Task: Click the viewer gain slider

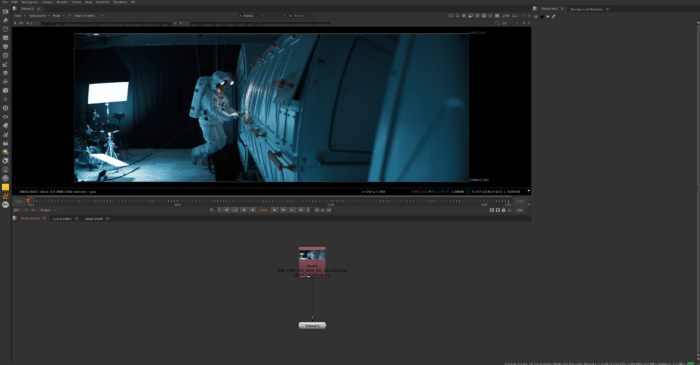Action: click(x=106, y=23)
